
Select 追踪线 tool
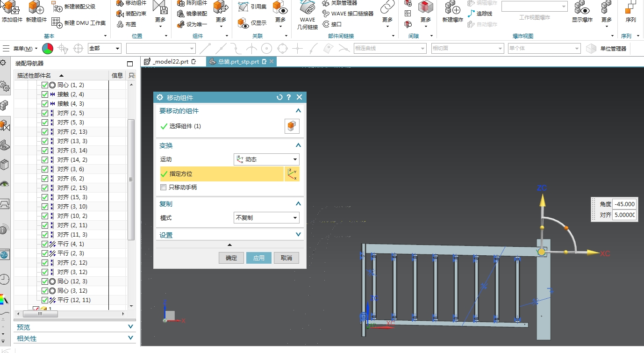point(480,14)
